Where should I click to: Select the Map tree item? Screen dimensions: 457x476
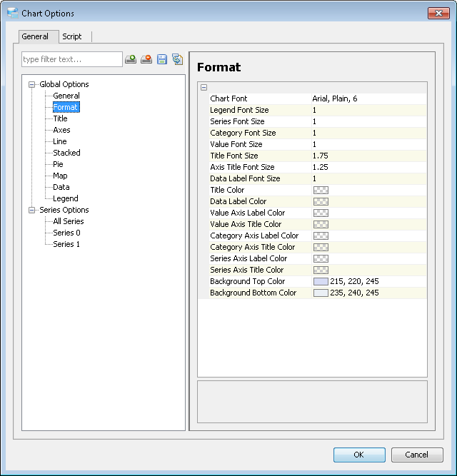60,176
